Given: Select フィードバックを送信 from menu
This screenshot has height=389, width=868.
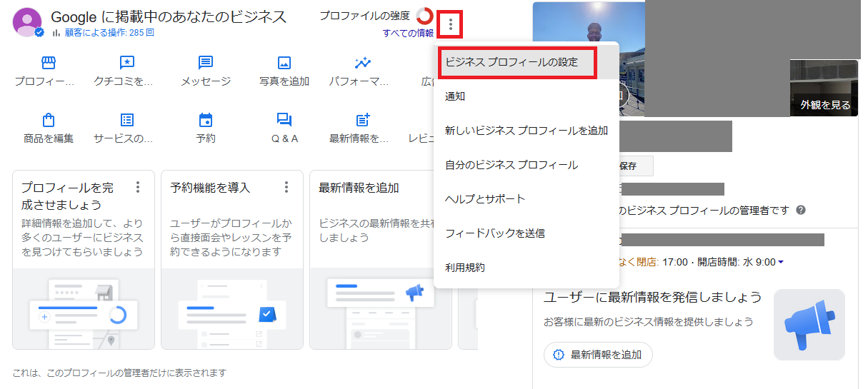Looking at the screenshot, I should tap(527, 233).
